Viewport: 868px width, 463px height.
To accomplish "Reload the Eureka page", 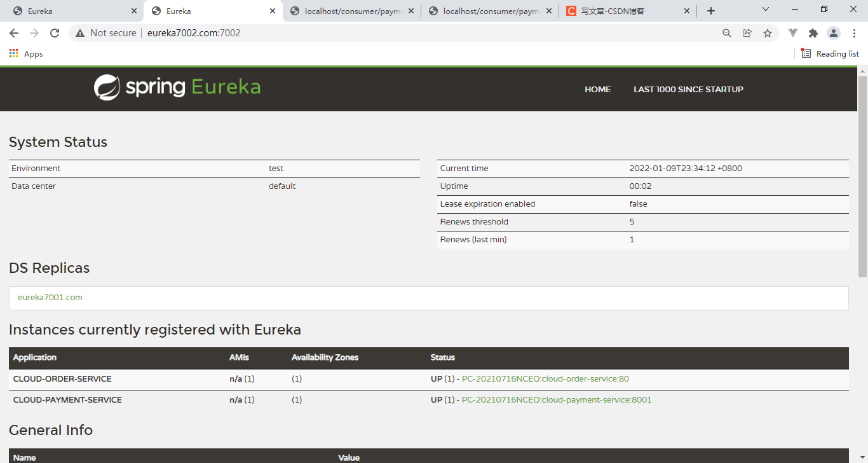I will tap(55, 33).
